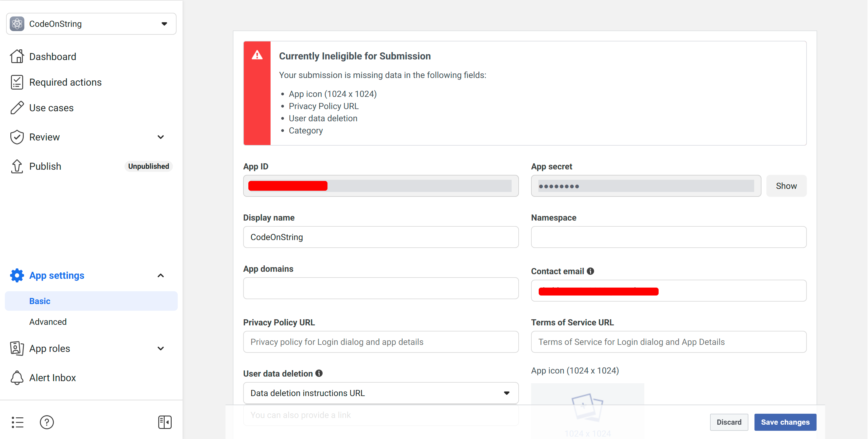The width and height of the screenshot is (868, 439).
Task: Click the Unpublished status badge
Action: 149,166
